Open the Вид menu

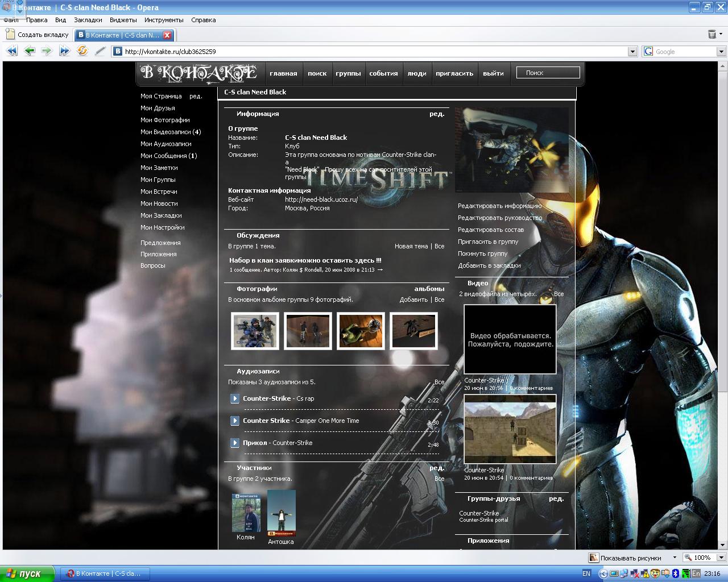pyautogui.click(x=60, y=20)
